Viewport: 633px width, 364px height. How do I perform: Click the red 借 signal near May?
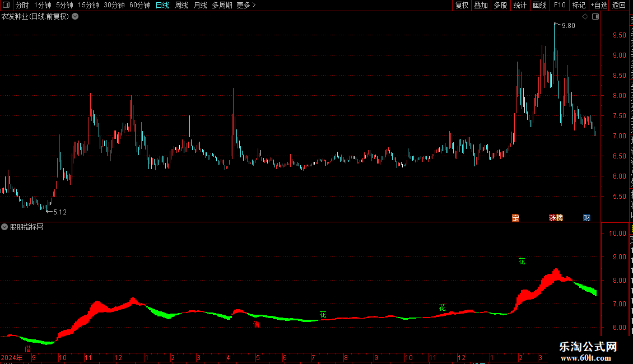[x=257, y=324]
